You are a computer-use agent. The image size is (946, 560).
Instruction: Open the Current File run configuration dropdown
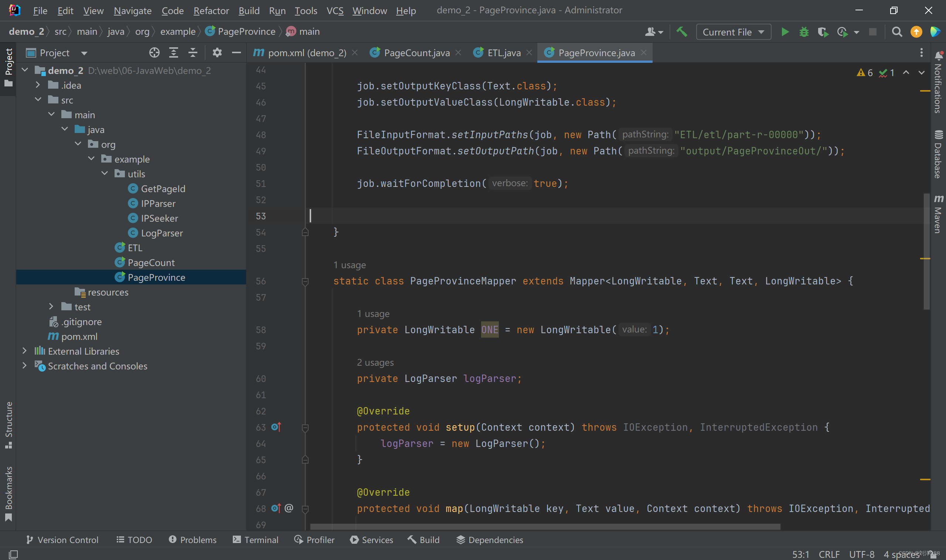[733, 32]
